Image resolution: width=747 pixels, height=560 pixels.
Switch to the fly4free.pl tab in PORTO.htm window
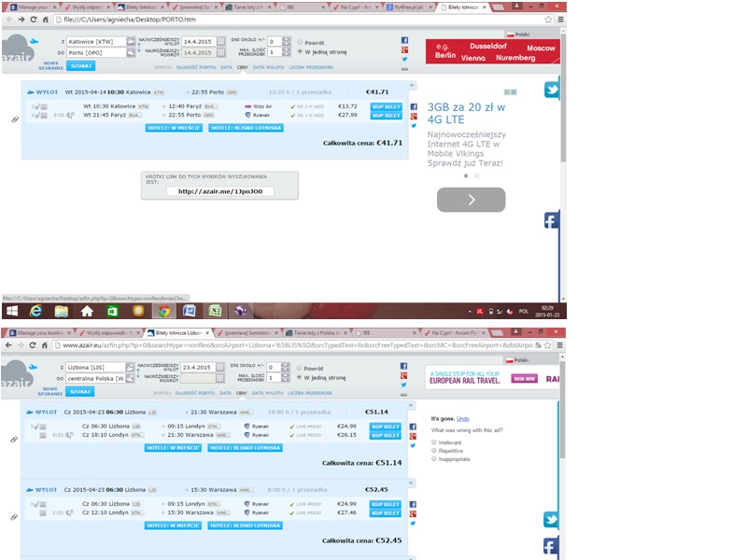point(408,7)
